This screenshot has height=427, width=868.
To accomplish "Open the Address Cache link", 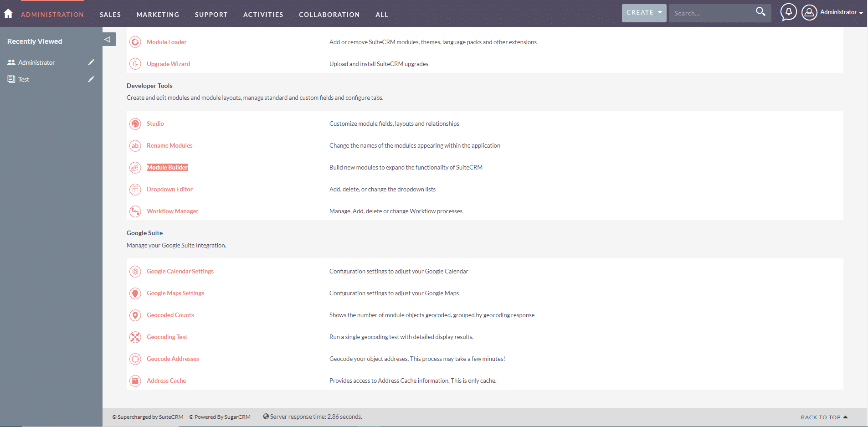I will pos(166,381).
